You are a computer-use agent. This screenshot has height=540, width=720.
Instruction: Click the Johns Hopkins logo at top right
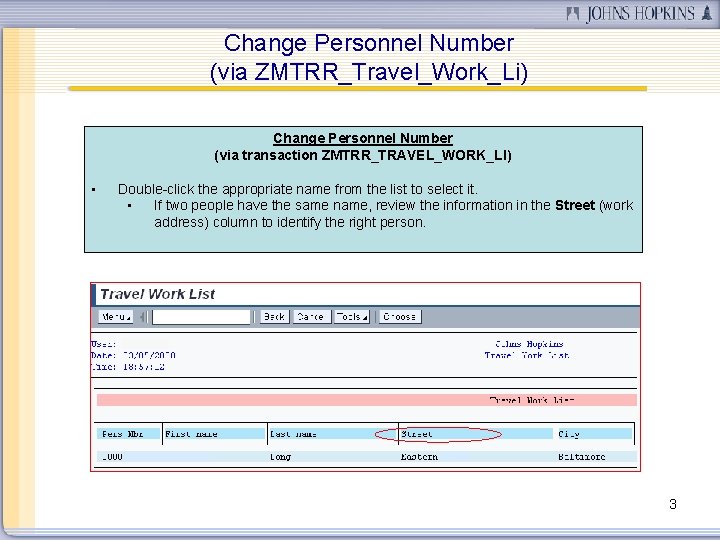[639, 13]
